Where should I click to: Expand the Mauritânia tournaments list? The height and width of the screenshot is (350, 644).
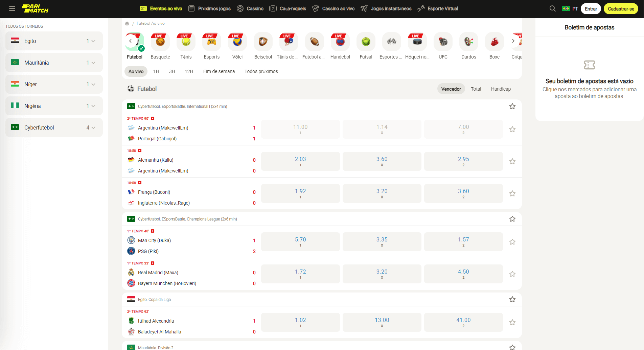point(54,63)
